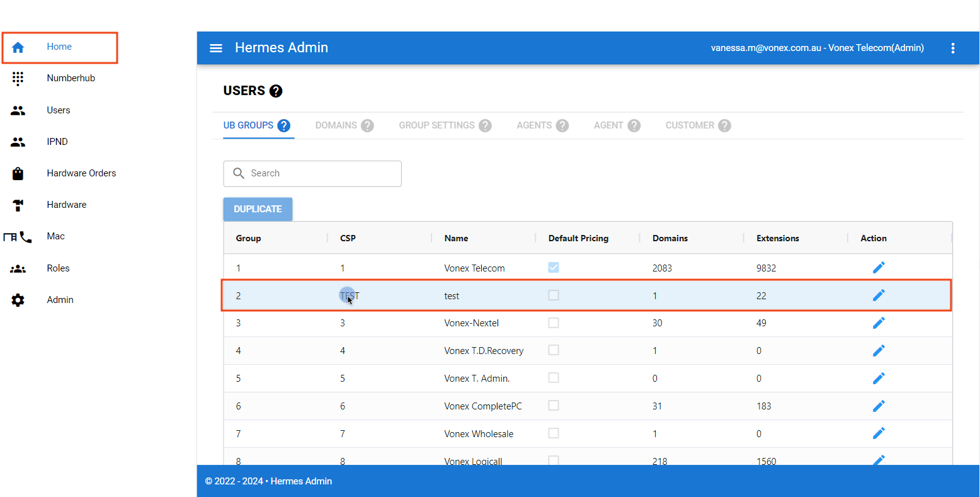
Task: Edit the Vonex Telecom group row
Action: [x=879, y=268]
